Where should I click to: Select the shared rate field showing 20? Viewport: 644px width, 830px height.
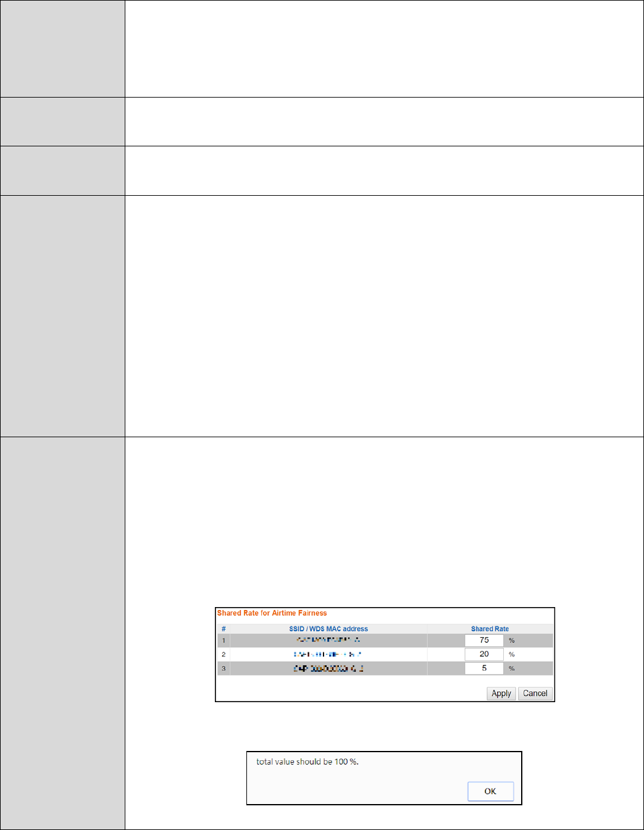[484, 654]
